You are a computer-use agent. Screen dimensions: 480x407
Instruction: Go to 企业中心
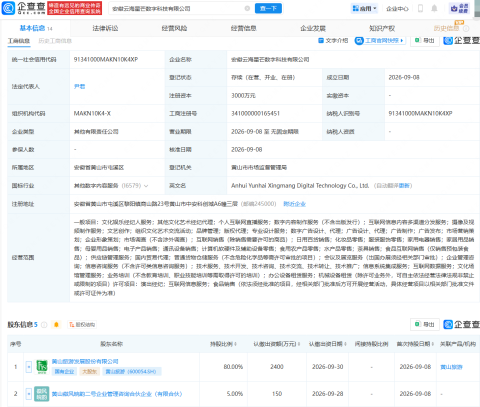point(397,9)
